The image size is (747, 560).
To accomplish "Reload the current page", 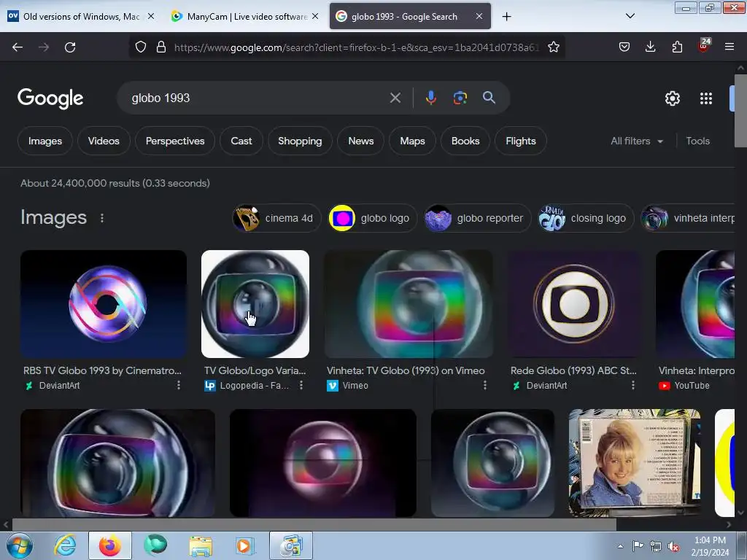I will [x=70, y=47].
